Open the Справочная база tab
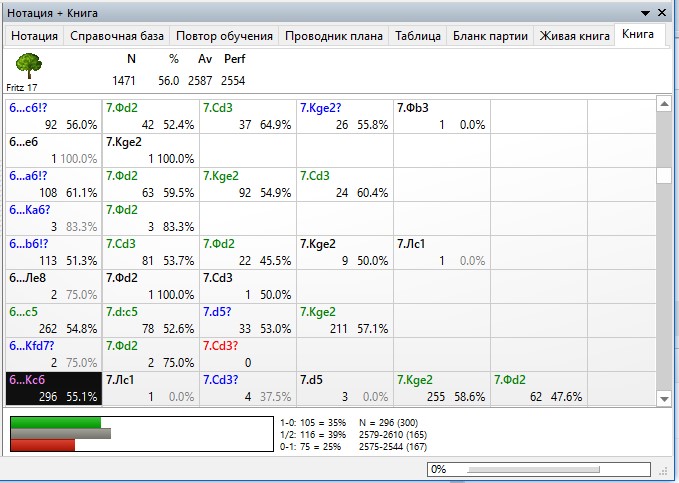Viewport: 679px width, 483px height. [x=117, y=36]
